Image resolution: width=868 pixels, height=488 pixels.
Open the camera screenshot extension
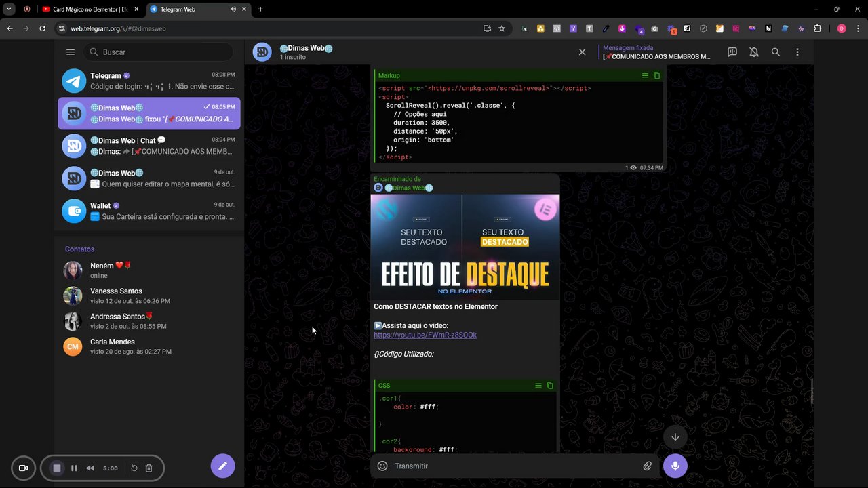pos(654,28)
